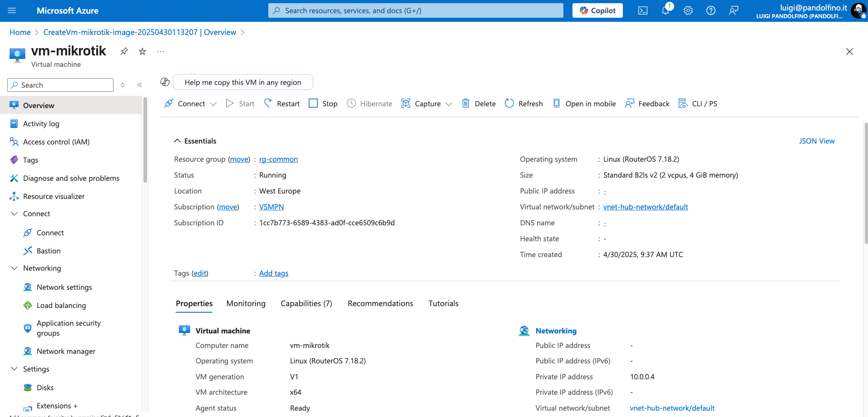Open Cloud Shell from top bar
The width and height of the screenshot is (868, 417).
[x=642, y=10]
